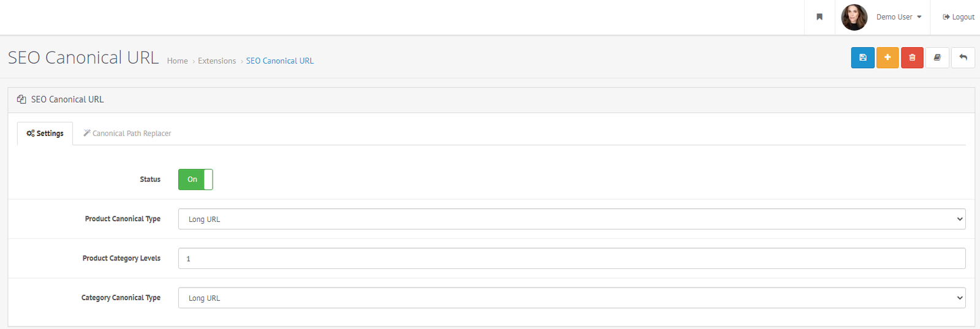Screen dimensions: 980x329
Task: Open the documentation book icon
Action: click(x=937, y=58)
